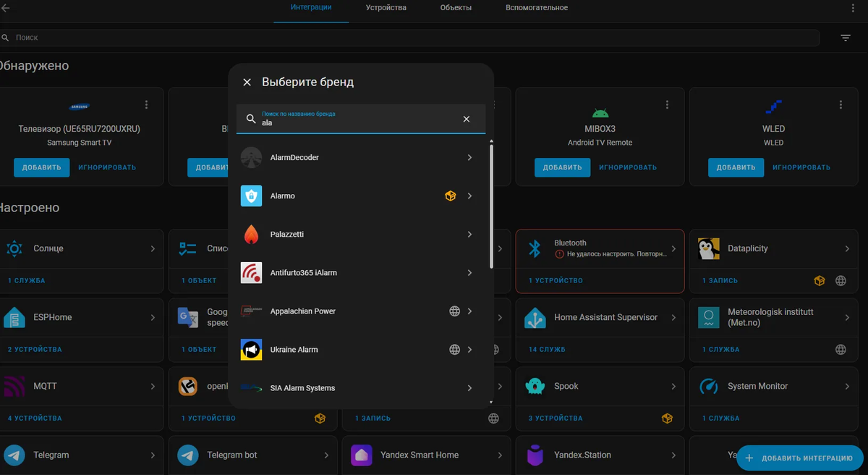The width and height of the screenshot is (868, 475).
Task: Select Antifurto365 iAlarm brand
Action: click(x=361, y=272)
